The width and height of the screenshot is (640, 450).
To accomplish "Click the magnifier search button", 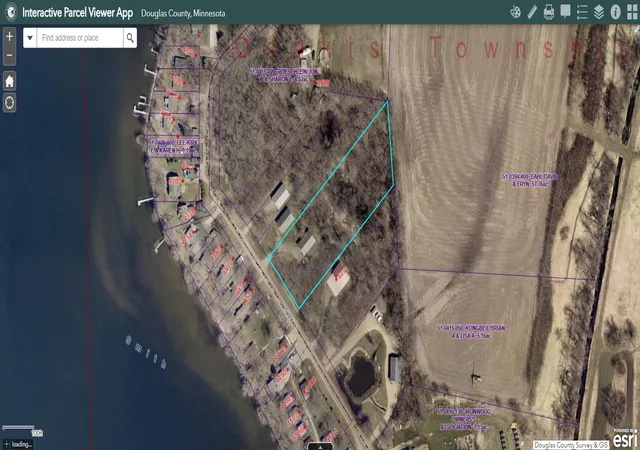I will pyautogui.click(x=130, y=38).
